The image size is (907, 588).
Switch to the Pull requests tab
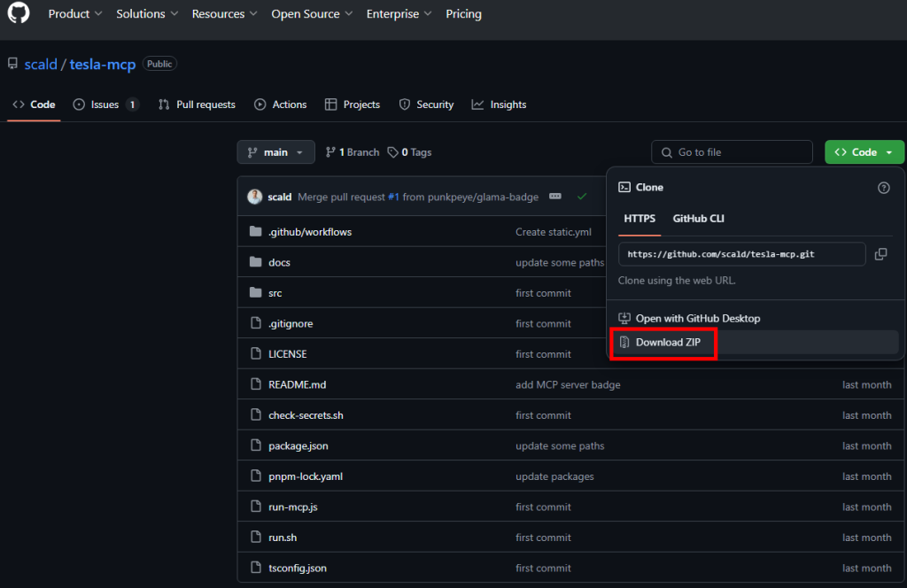click(x=197, y=104)
